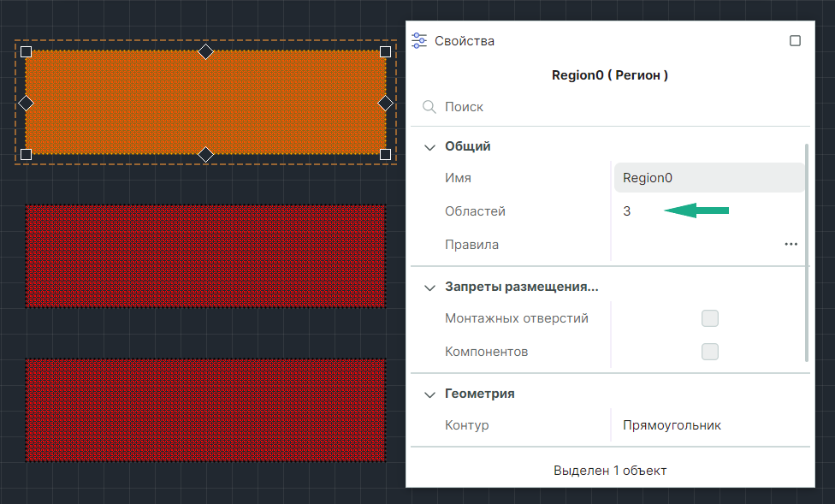The height and width of the screenshot is (504, 835).
Task: Click top-left resize handle of selected region
Action: pos(26,51)
